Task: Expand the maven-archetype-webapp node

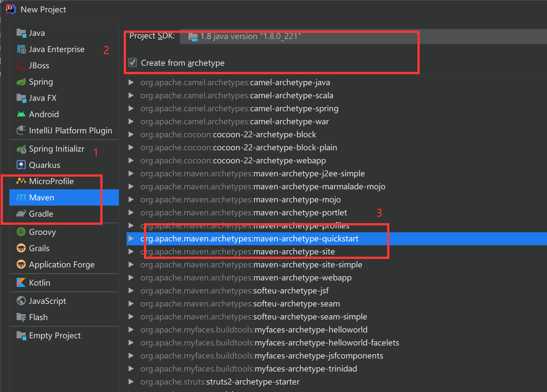Action: tap(131, 277)
